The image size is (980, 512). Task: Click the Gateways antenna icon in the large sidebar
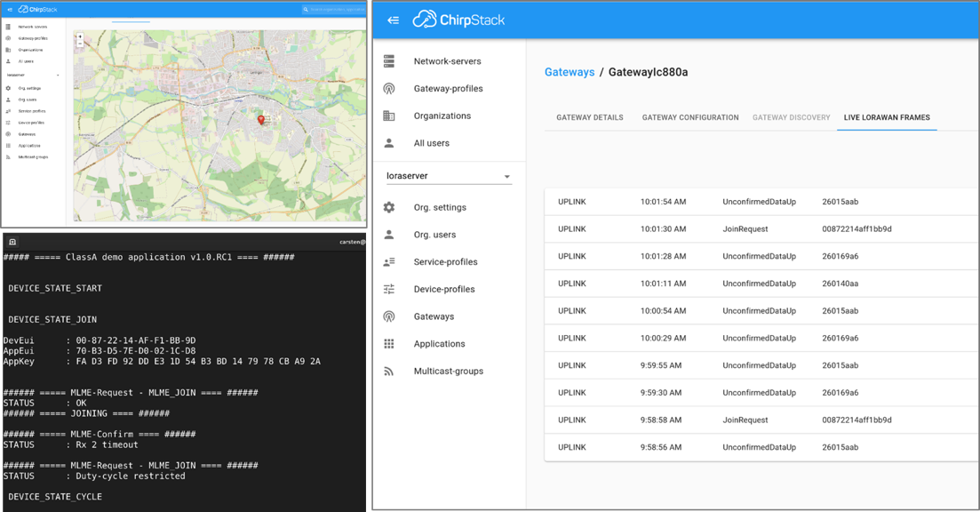click(389, 316)
